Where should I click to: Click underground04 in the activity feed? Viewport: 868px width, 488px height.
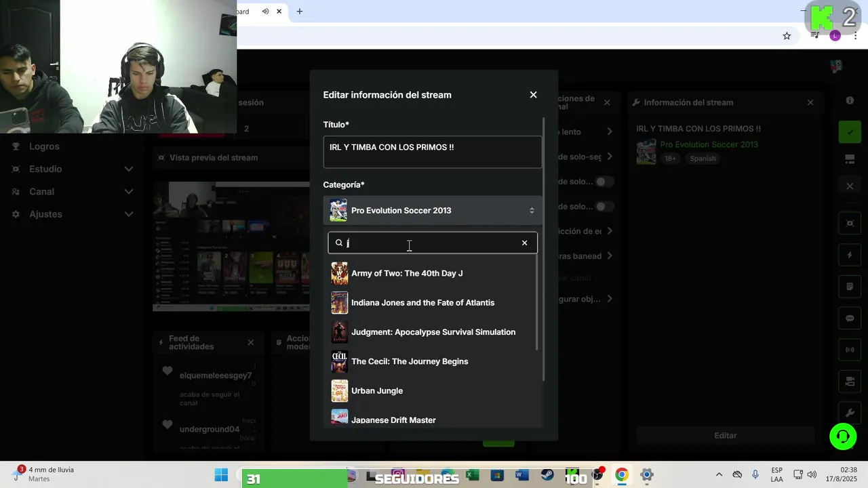[x=210, y=429]
